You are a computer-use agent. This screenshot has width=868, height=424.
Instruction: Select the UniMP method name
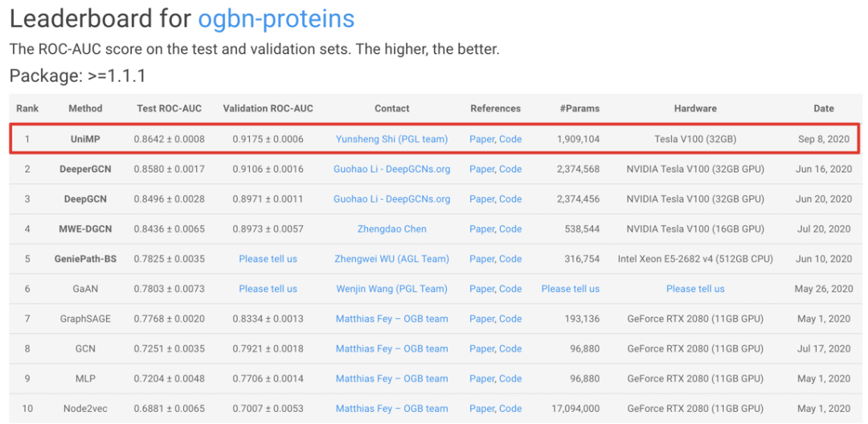pos(85,139)
